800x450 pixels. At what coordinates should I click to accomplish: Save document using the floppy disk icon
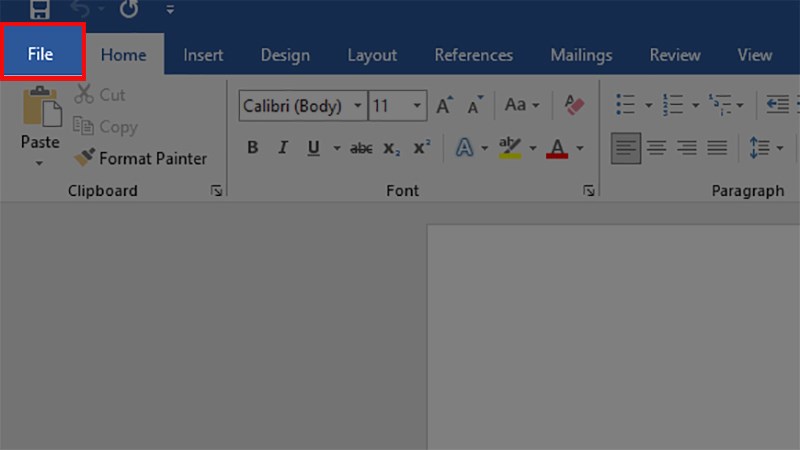click(x=40, y=9)
